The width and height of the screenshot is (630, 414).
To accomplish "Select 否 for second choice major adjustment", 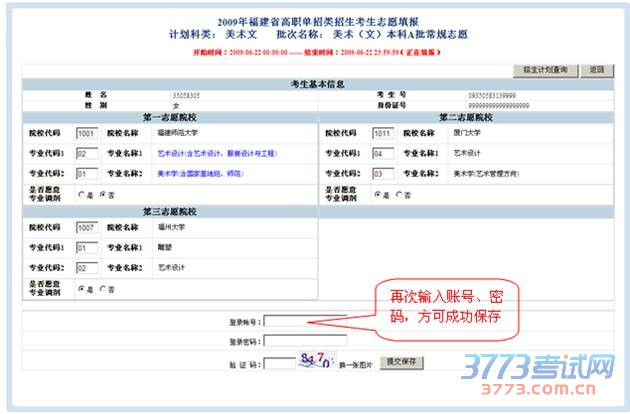I will pos(399,195).
